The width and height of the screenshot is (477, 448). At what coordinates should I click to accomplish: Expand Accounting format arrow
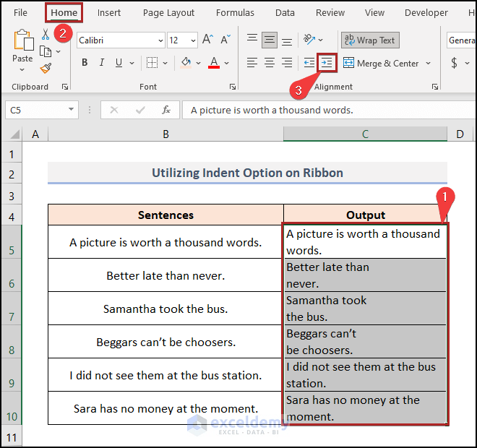coord(468,64)
